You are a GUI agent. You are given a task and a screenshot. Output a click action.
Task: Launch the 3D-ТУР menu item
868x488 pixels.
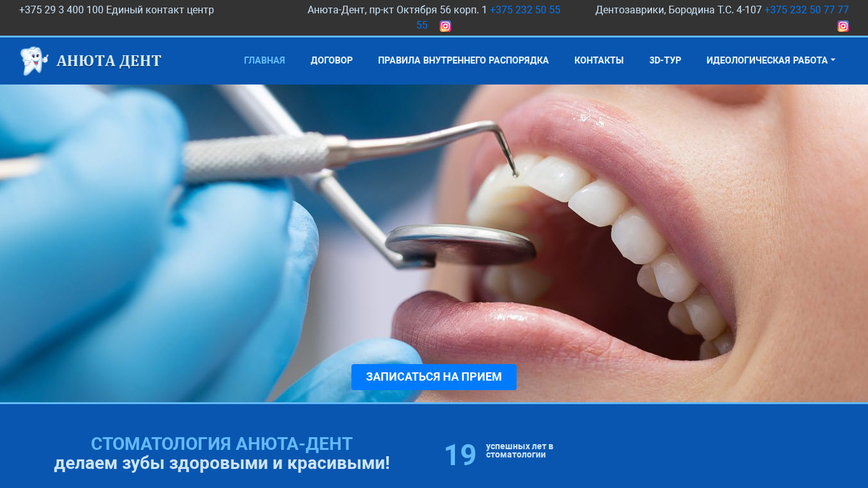[x=665, y=60]
